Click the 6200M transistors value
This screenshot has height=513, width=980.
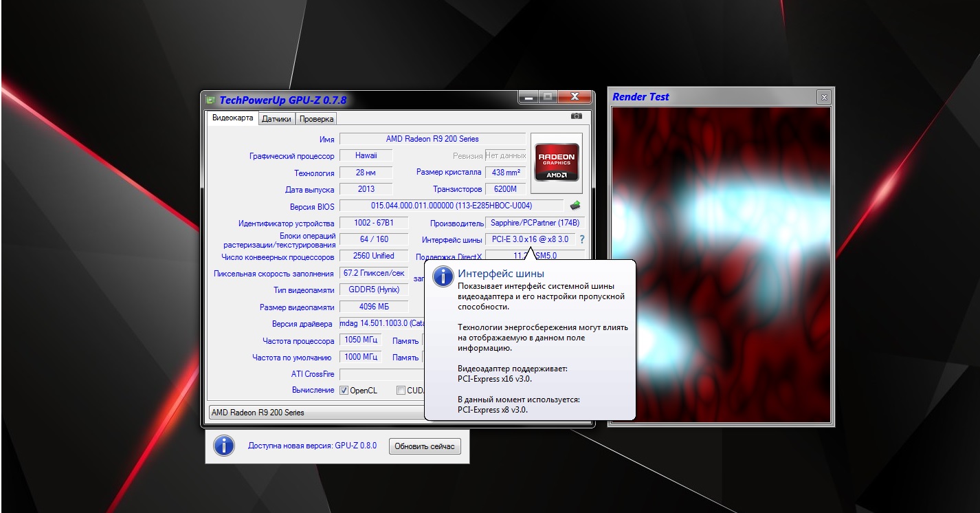click(x=505, y=189)
